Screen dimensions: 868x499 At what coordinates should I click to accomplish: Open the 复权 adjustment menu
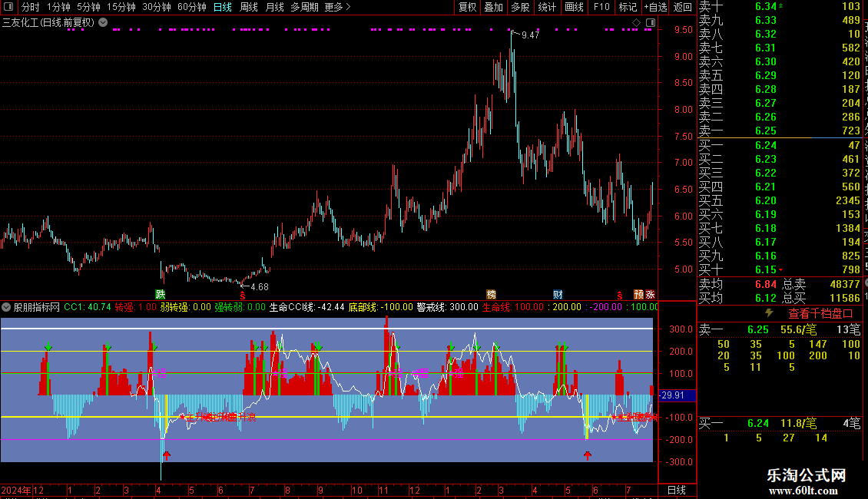click(x=467, y=7)
